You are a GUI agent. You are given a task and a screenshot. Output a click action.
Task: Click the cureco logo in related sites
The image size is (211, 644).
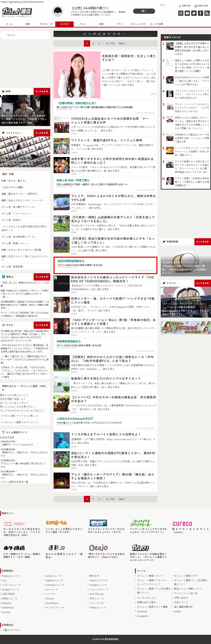point(182,524)
